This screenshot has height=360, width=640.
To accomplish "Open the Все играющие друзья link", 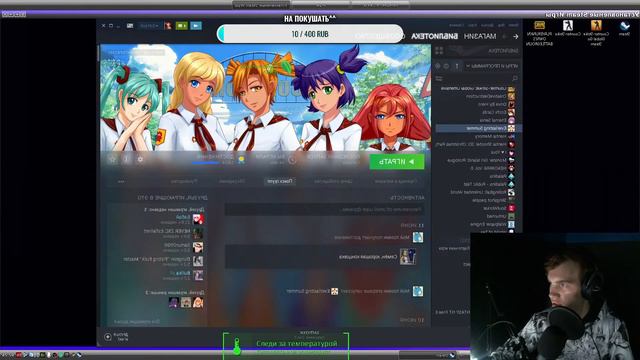I will point(137,322).
